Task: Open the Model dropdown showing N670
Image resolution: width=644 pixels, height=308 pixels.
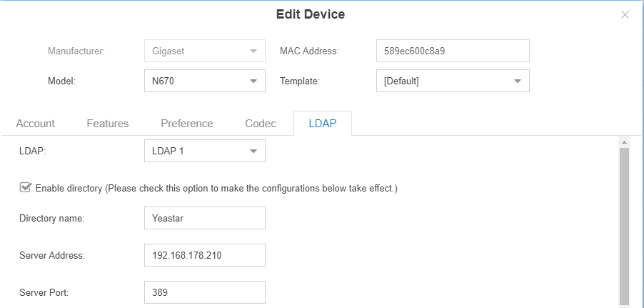Action: point(204,81)
